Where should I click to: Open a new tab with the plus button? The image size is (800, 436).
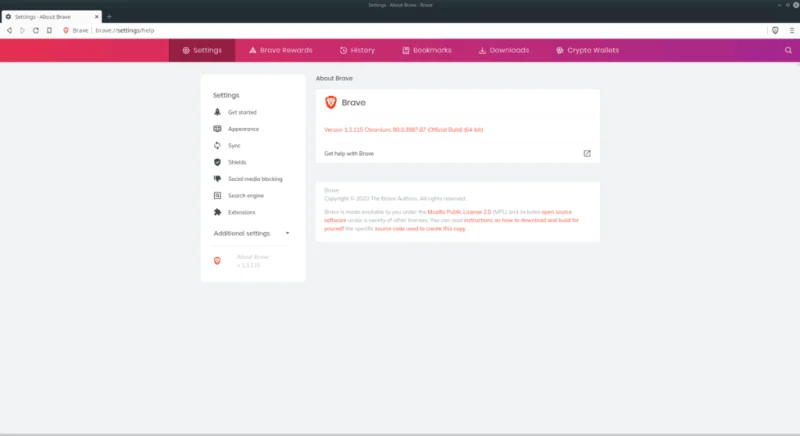point(109,17)
